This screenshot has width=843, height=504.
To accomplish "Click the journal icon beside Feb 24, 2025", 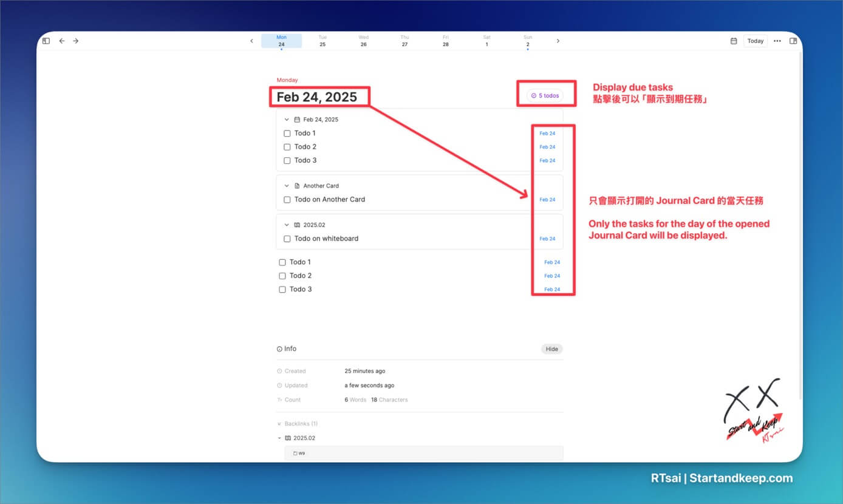I will pyautogui.click(x=297, y=119).
